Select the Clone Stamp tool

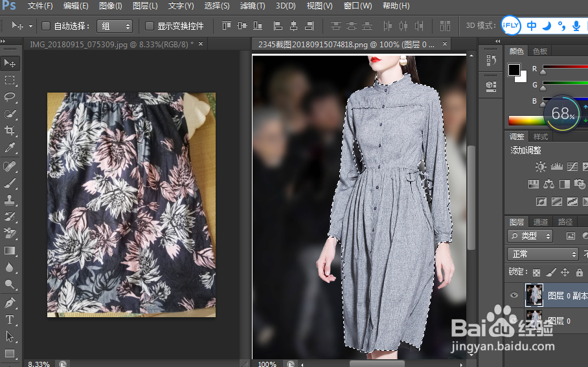tap(10, 200)
